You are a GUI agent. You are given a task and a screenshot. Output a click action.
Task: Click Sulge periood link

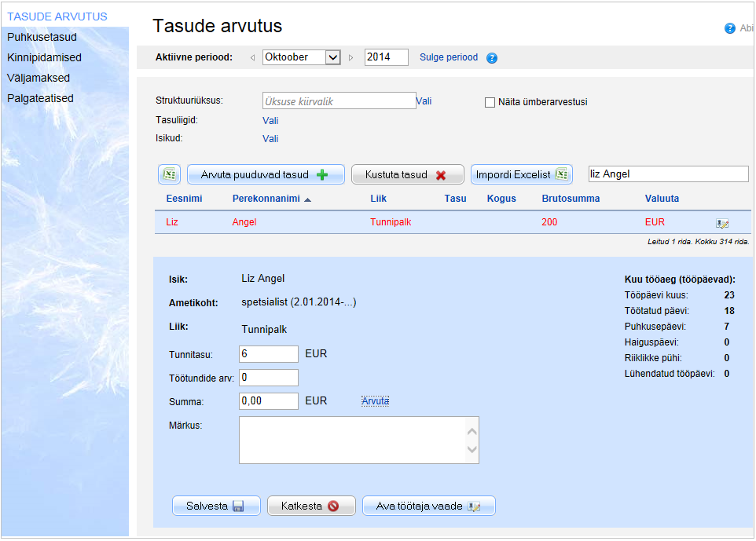[449, 57]
